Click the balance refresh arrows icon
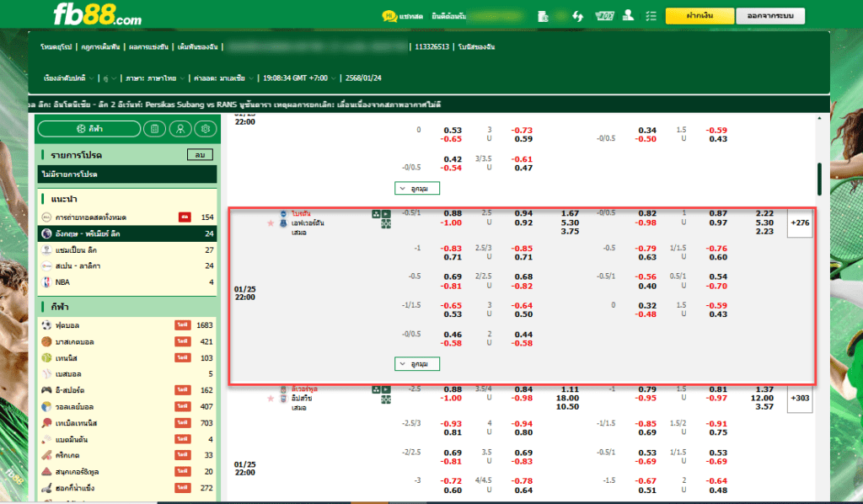The image size is (863, 504). point(577,16)
